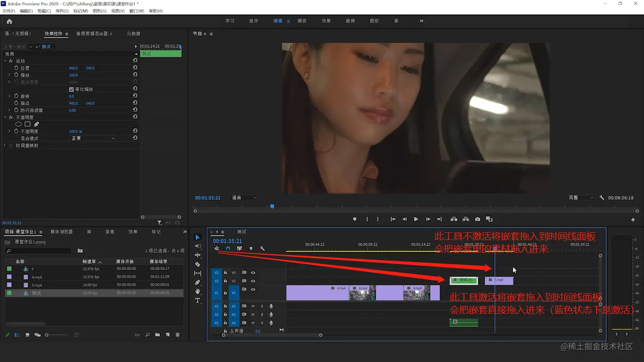This screenshot has width=644, height=362.
Task: Select the Slip tool
Action: [x=198, y=273]
